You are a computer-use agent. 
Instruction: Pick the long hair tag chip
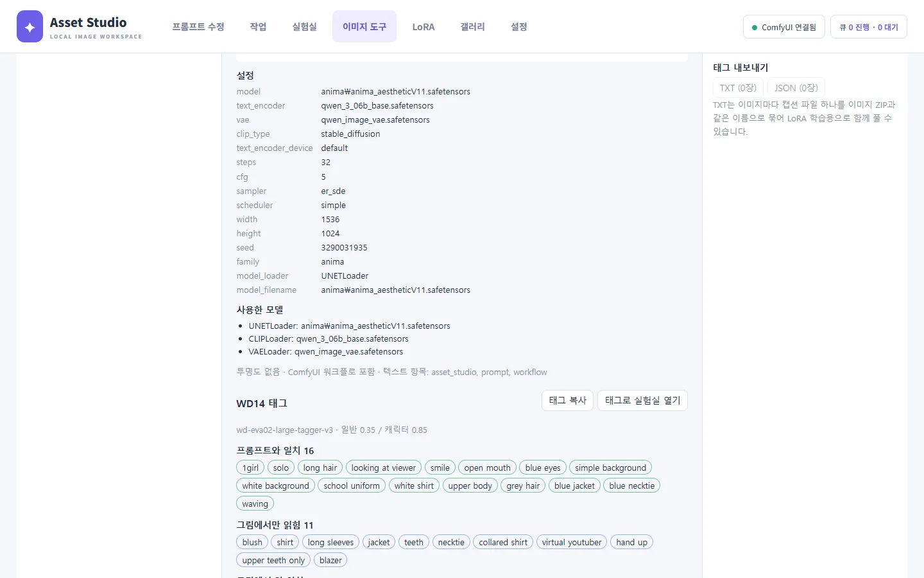[x=320, y=468]
